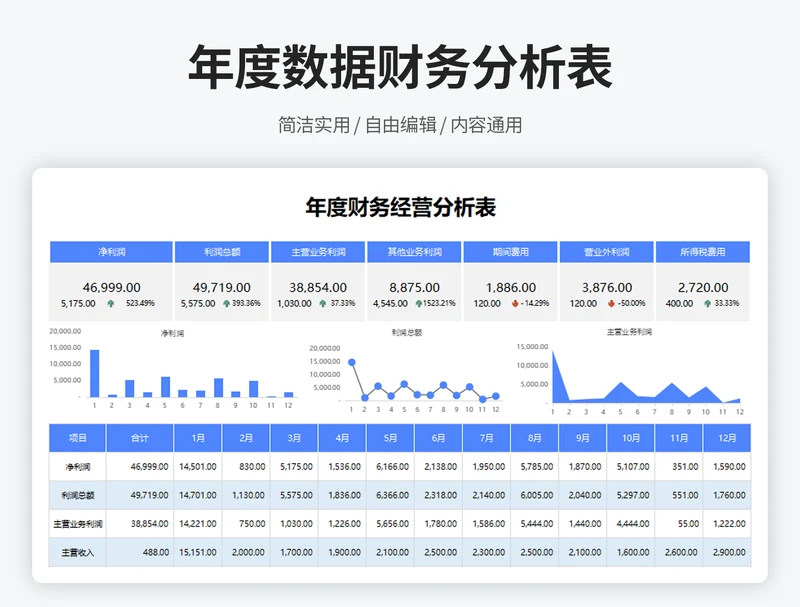Click the 3,876.00 value in 营业外利润 card
This screenshot has height=607, width=800.
click(x=607, y=288)
